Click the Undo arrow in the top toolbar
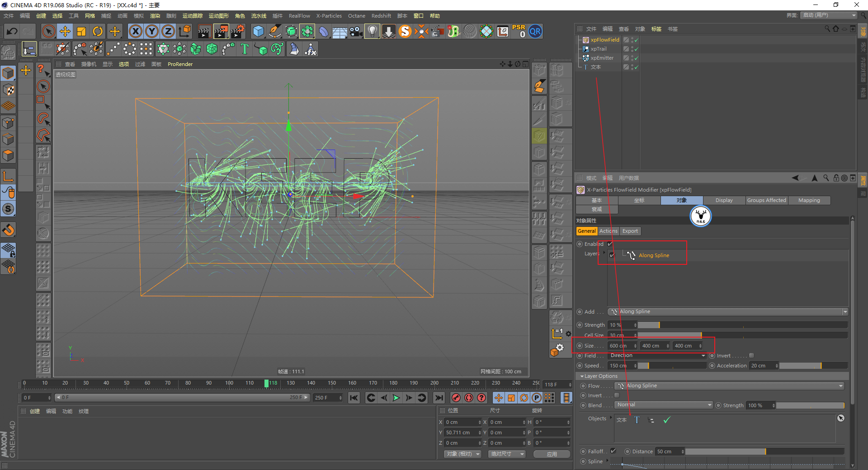This screenshot has width=868, height=470. (x=12, y=31)
